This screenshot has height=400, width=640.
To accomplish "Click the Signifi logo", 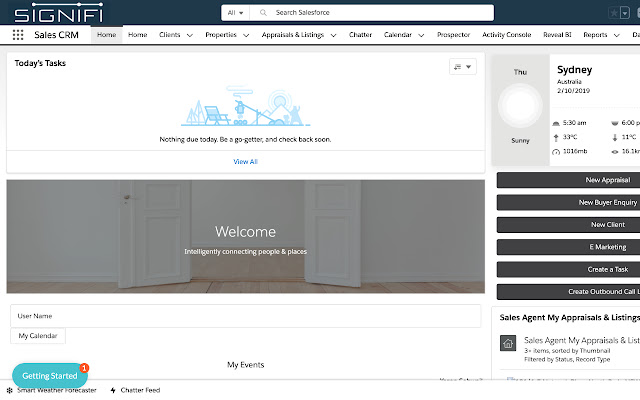I will (x=58, y=13).
